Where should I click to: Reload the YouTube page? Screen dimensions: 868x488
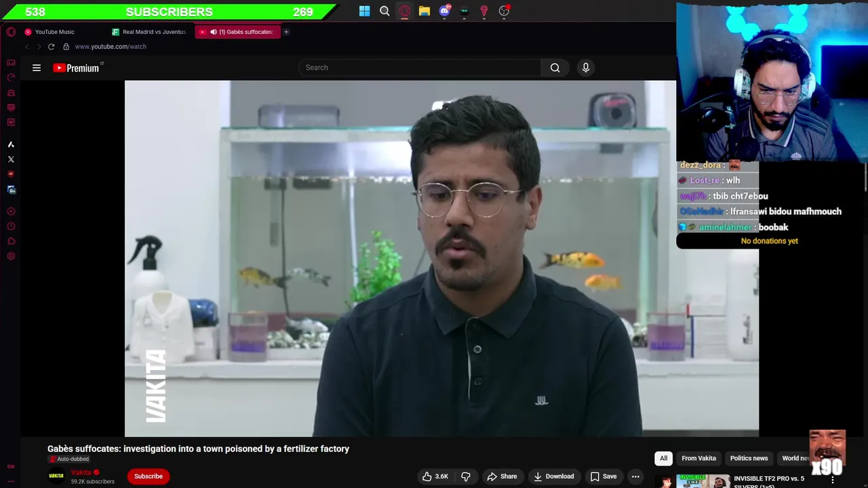pyautogui.click(x=51, y=47)
